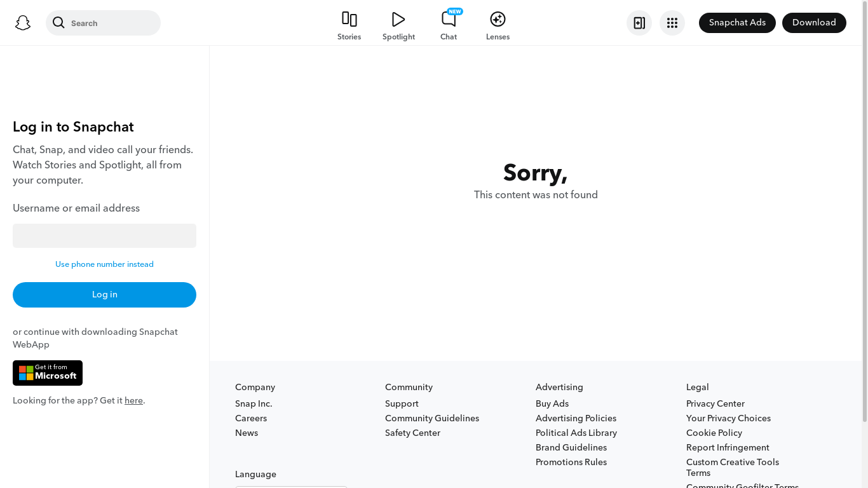This screenshot has width=868, height=488.
Task: Open the Snap Inc. footer link
Action: pos(254,403)
